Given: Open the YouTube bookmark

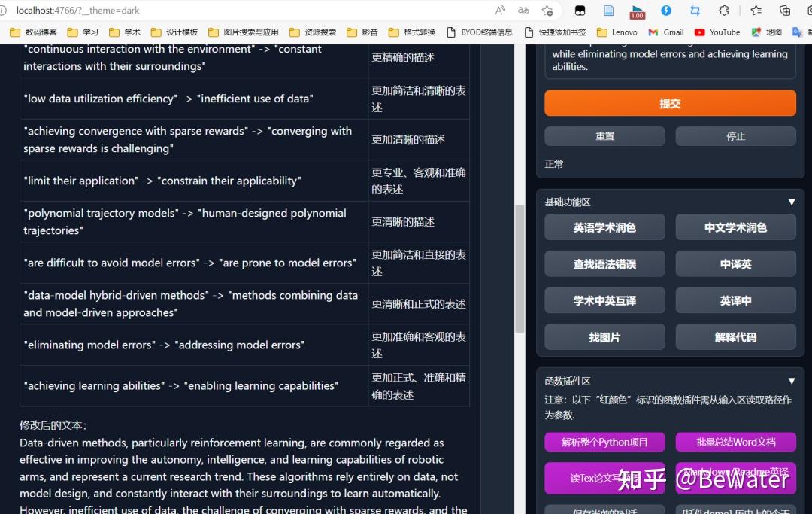Looking at the screenshot, I should pos(718,32).
